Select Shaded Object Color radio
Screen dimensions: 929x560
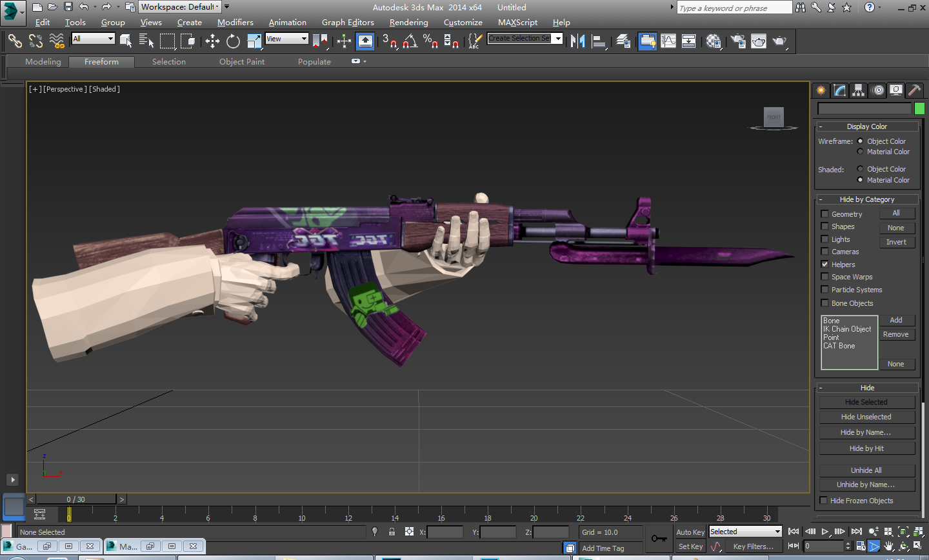coord(860,169)
